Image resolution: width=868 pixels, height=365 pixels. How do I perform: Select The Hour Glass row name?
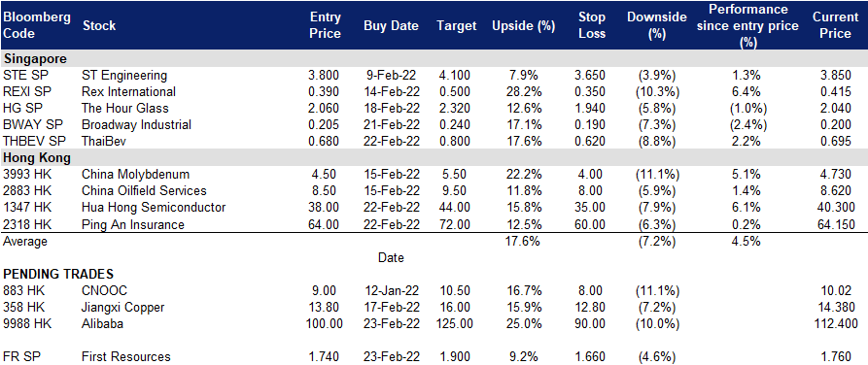click(124, 109)
